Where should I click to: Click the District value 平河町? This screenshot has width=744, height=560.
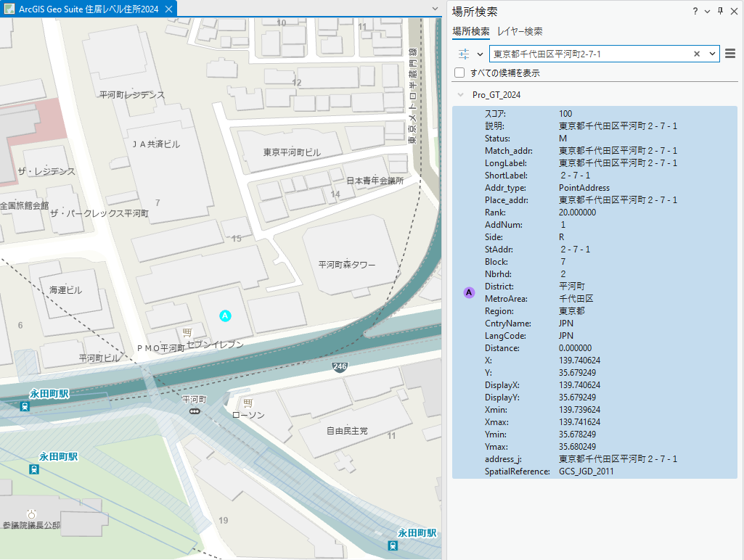[x=571, y=287]
